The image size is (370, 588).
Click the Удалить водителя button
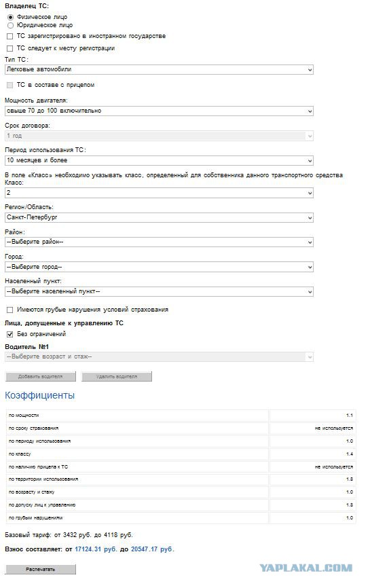click(117, 377)
